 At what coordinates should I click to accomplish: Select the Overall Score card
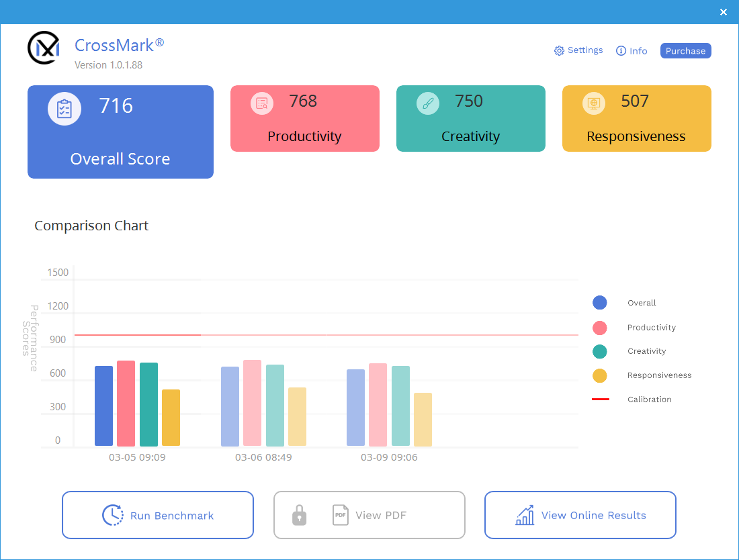tap(121, 132)
